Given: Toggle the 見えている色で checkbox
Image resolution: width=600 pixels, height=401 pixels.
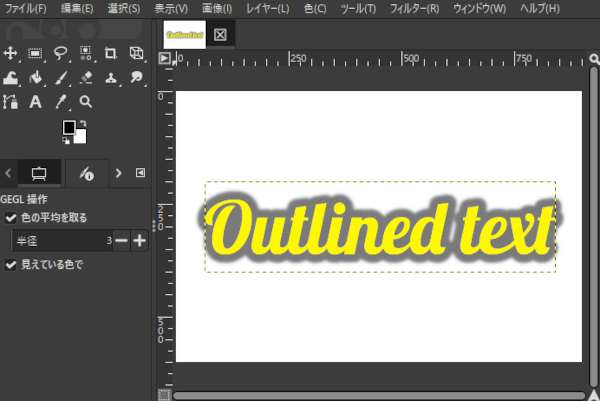Looking at the screenshot, I should click(11, 265).
